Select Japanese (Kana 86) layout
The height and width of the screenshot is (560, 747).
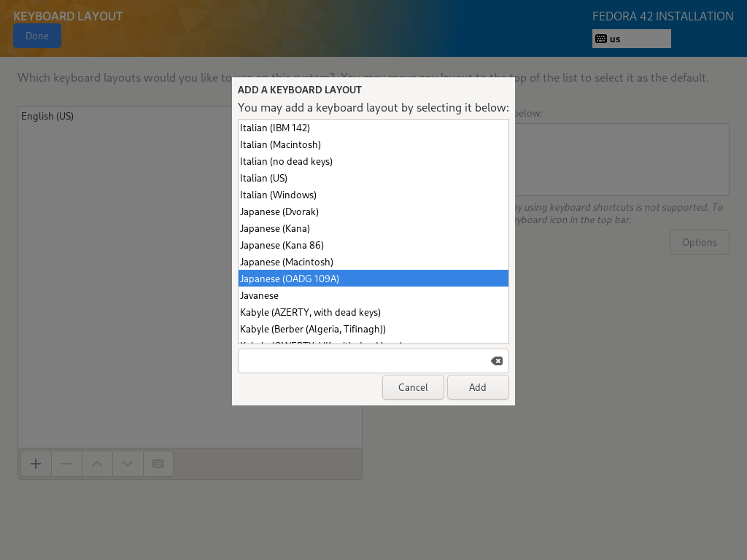pyautogui.click(x=373, y=245)
